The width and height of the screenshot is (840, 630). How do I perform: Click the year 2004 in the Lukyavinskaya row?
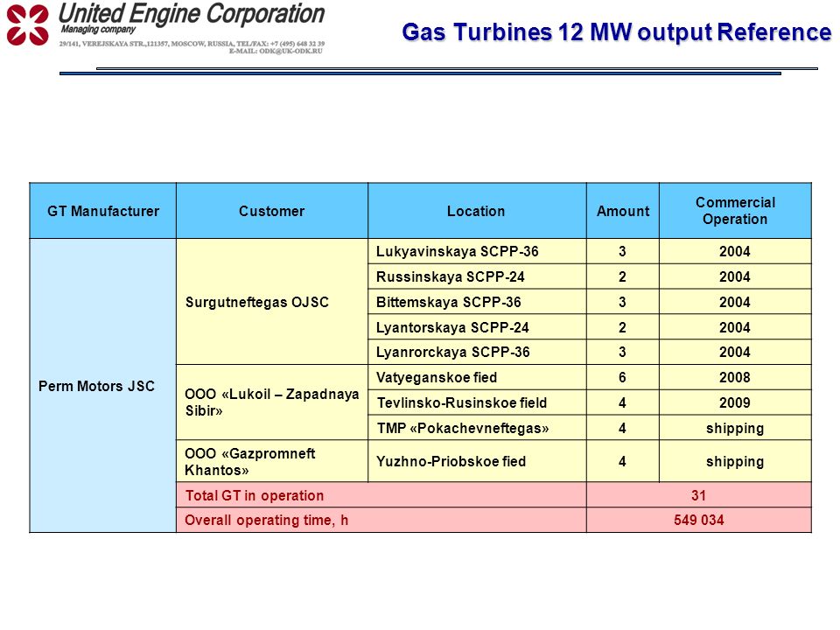(735, 251)
